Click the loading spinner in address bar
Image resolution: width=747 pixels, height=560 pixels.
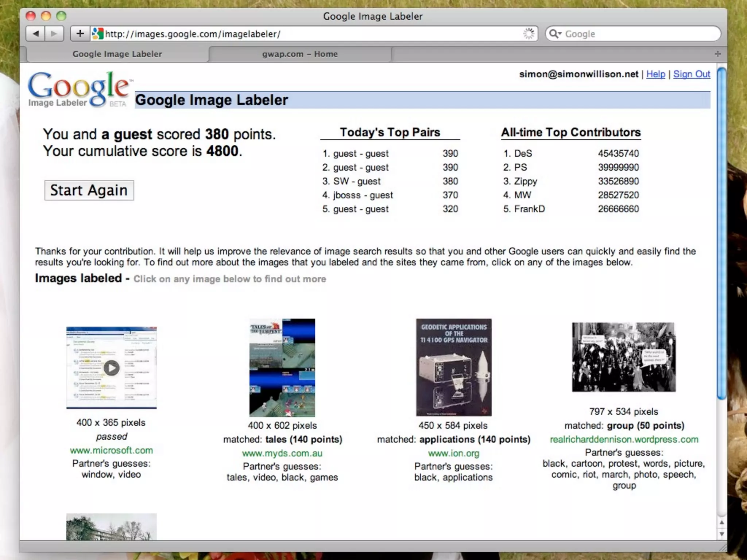[x=529, y=34]
